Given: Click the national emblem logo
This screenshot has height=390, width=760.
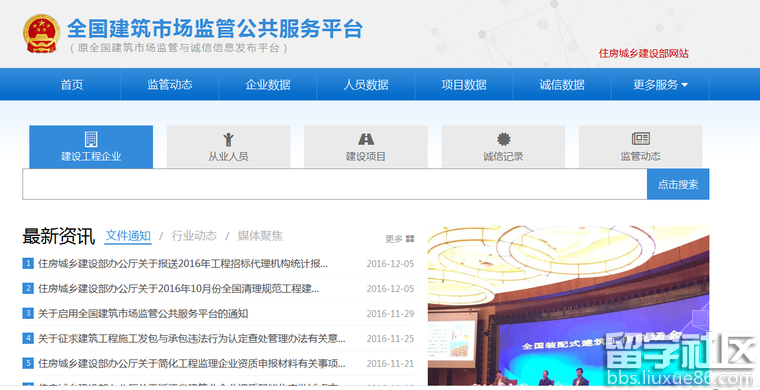Looking at the screenshot, I should (41, 34).
